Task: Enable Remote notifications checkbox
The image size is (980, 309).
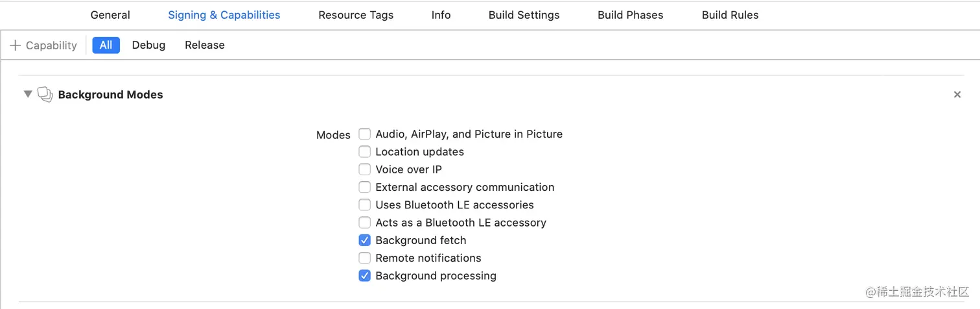Action: coord(365,258)
